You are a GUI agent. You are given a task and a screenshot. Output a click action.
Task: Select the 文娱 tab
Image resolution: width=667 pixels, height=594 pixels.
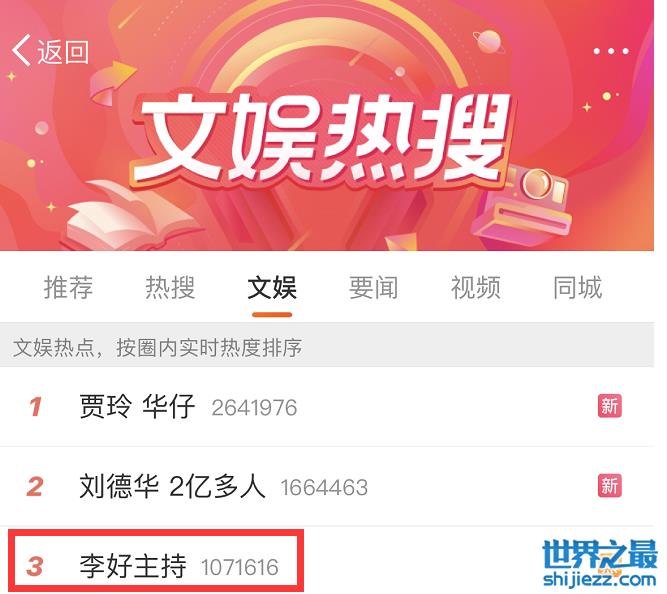point(272,287)
